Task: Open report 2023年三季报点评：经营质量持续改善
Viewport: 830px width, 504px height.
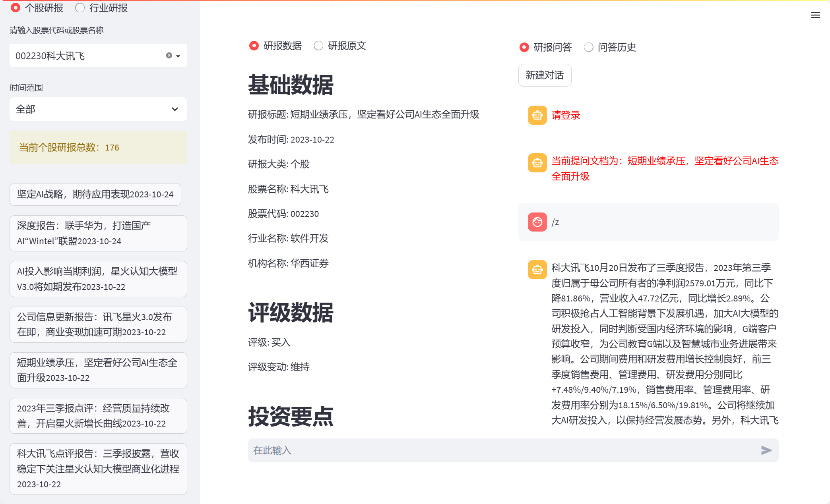Action: coord(98,416)
